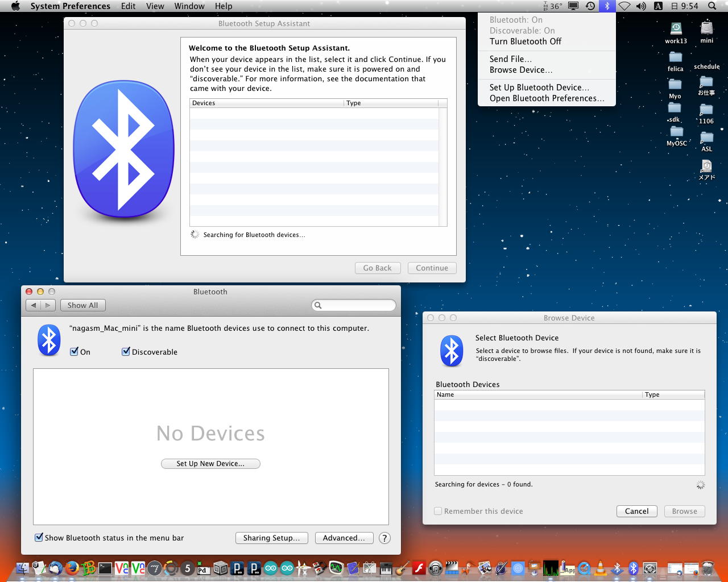728x582 pixels.
Task: Open the input source 'A' menu
Action: pos(658,6)
